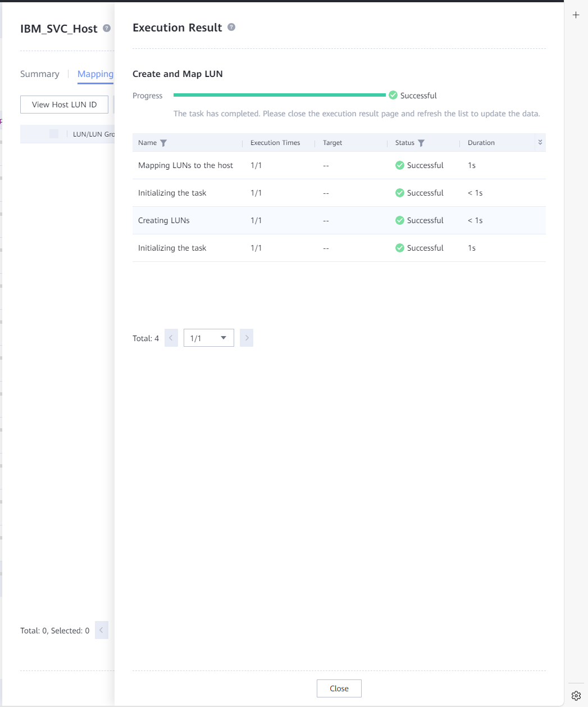Click help icon beside IBM_SVC_Host title
The image size is (588, 707).
coord(107,28)
